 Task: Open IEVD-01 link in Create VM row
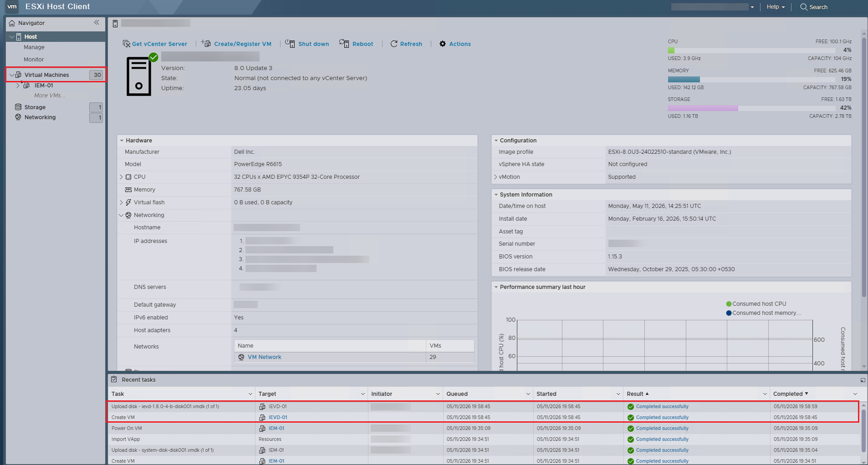[x=278, y=418]
